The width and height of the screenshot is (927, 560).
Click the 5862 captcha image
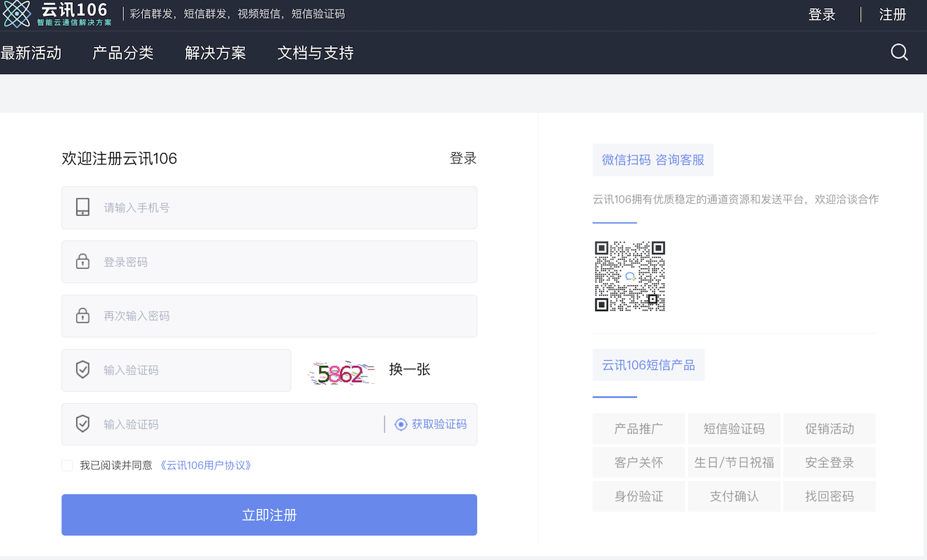tap(342, 374)
